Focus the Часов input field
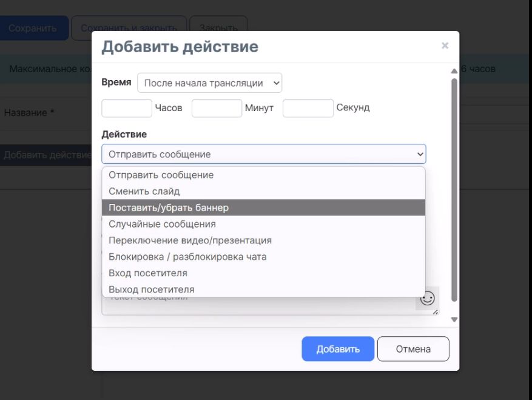Image resolution: width=532 pixels, height=400 pixels. tap(127, 108)
